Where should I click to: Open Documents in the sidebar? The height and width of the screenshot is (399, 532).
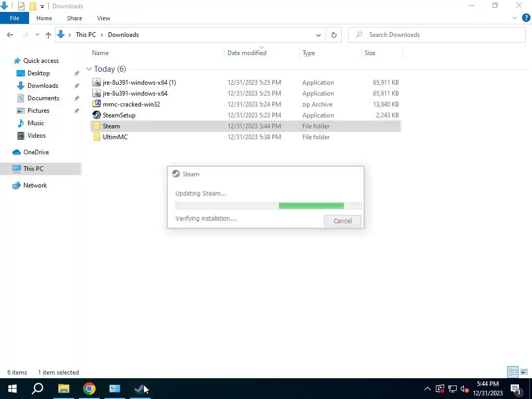(43, 98)
